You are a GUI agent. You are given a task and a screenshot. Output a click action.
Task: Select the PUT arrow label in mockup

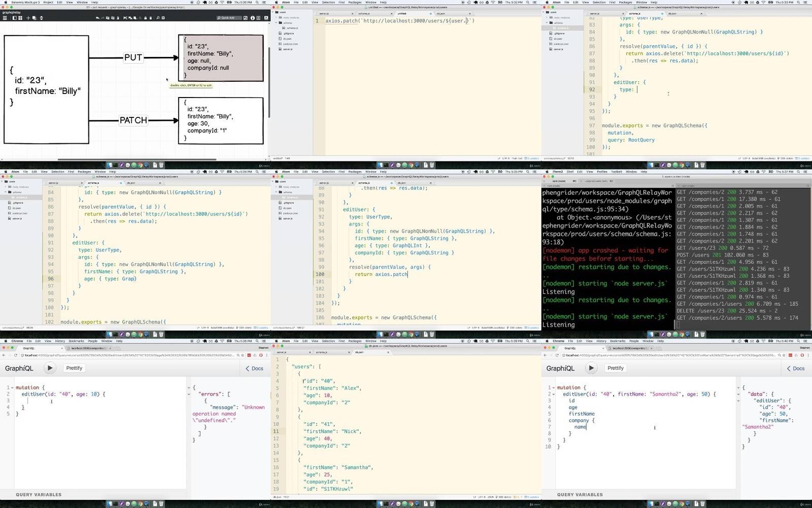tap(133, 57)
